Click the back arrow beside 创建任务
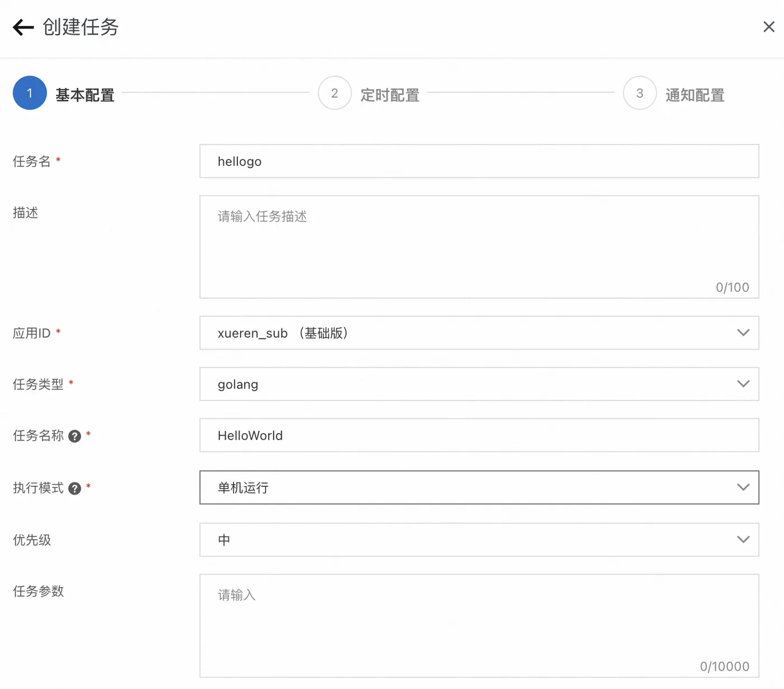 (x=24, y=27)
